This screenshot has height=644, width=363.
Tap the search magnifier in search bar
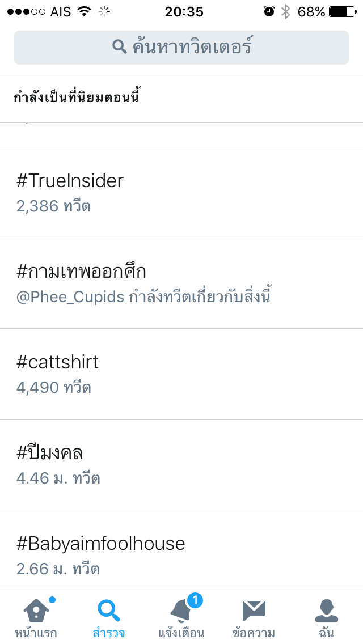click(x=120, y=47)
